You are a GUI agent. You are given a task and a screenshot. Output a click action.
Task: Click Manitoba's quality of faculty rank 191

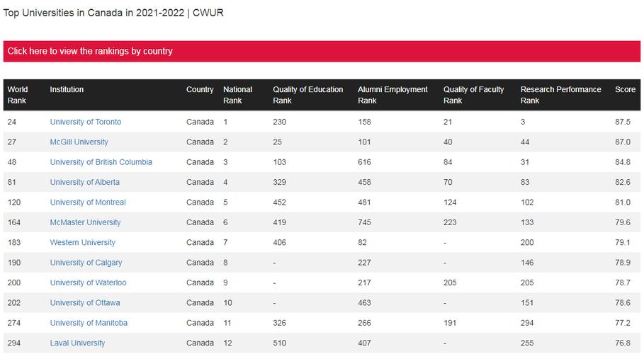[450, 323]
